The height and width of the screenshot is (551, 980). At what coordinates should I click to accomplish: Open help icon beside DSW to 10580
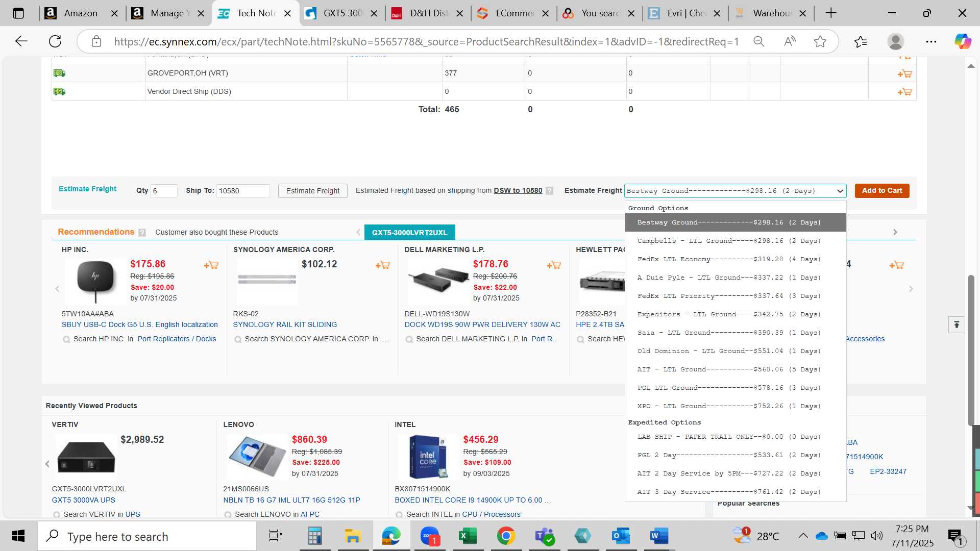point(549,191)
